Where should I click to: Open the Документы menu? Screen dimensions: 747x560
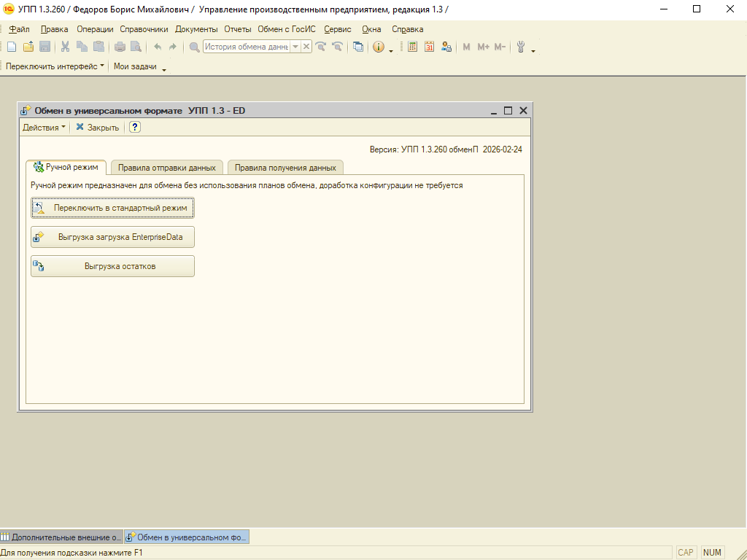196,29
